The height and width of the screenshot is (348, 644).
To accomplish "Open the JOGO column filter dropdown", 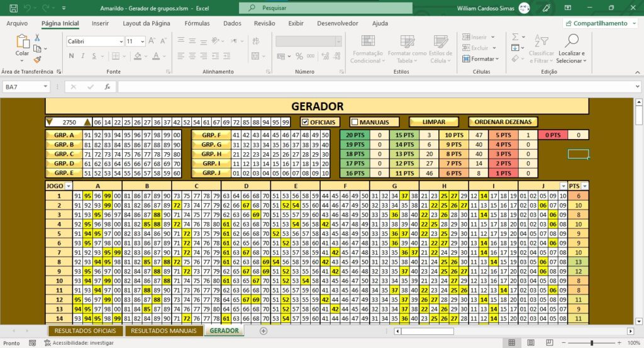I will (68, 186).
